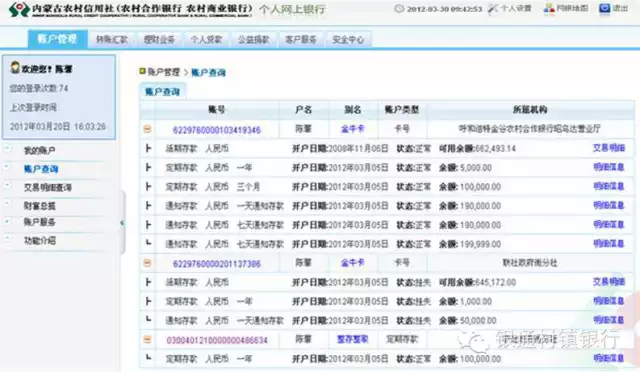Collapse account ending 3419346

[147, 129]
